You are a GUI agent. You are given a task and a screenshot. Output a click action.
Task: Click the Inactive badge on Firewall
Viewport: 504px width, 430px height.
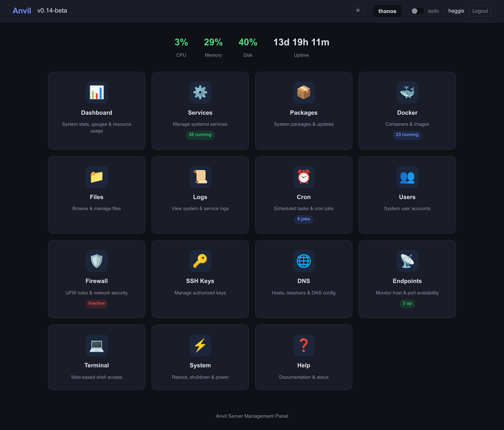96,303
